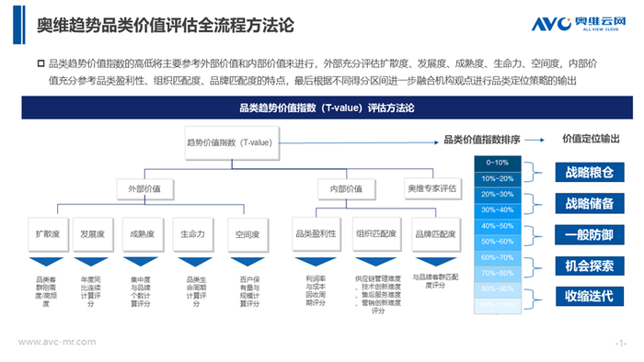Select the 收缩迭代 button
Screen dimensions: 644x362
(x=590, y=296)
